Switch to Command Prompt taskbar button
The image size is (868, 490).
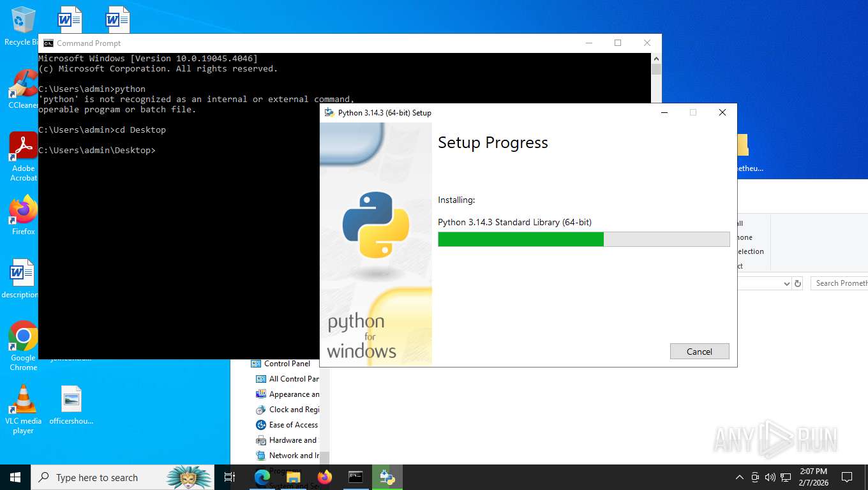click(x=355, y=477)
